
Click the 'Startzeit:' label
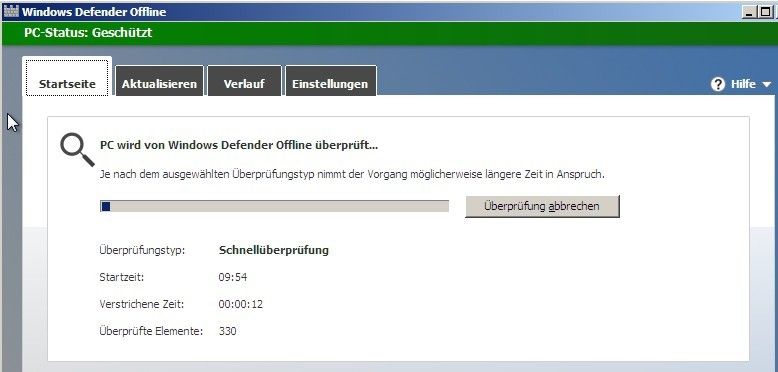coord(122,277)
